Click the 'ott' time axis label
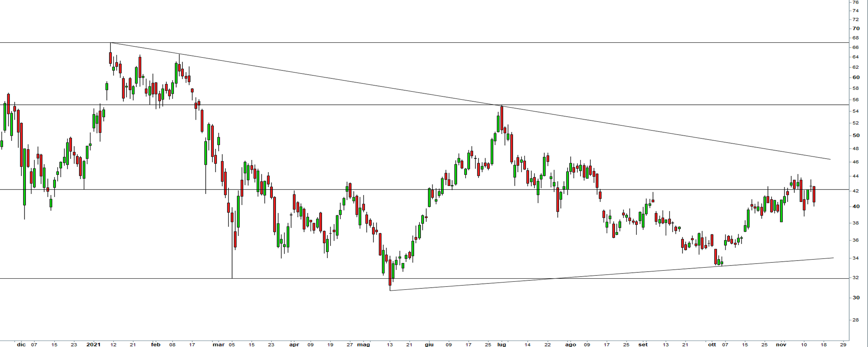 point(712,345)
